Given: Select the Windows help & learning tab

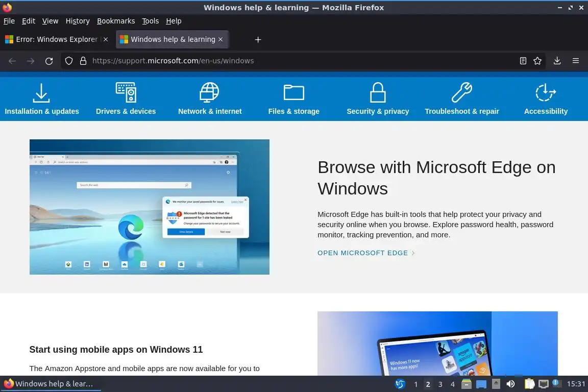Looking at the screenshot, I should (x=173, y=39).
